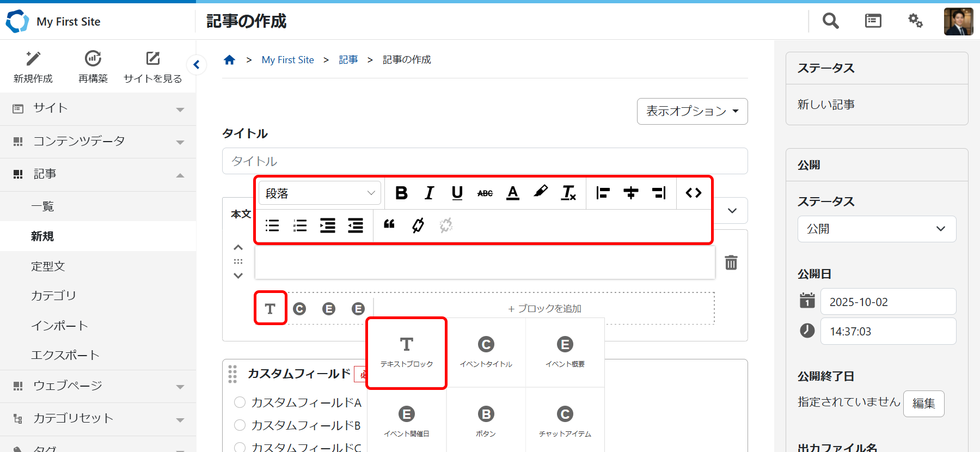Collapse the sidebar with the arrow toggle
Viewport: 980px width, 452px height.
click(x=197, y=65)
